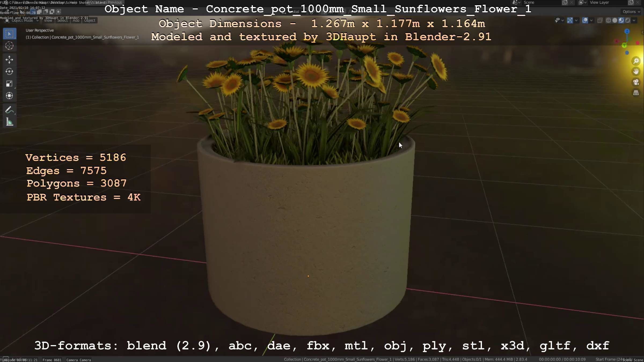Switch to material preview shading
Screen dimensions: 644x362
coord(621,20)
